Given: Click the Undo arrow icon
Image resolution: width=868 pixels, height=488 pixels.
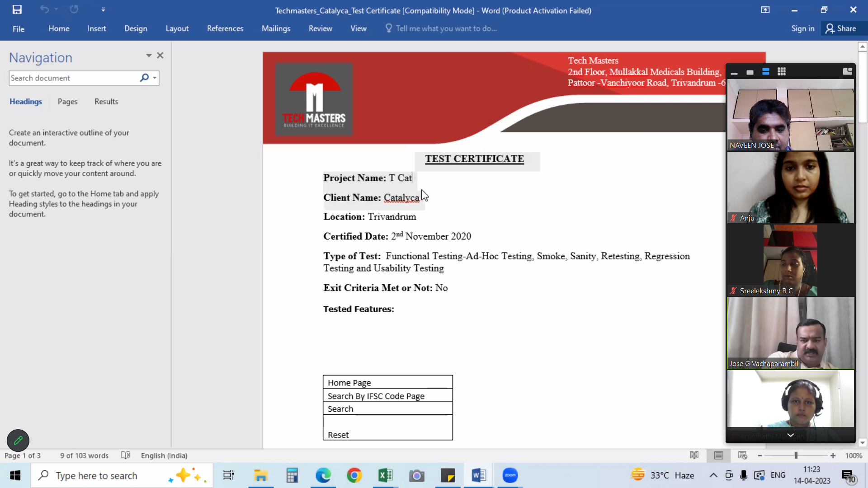Looking at the screenshot, I should (x=44, y=9).
